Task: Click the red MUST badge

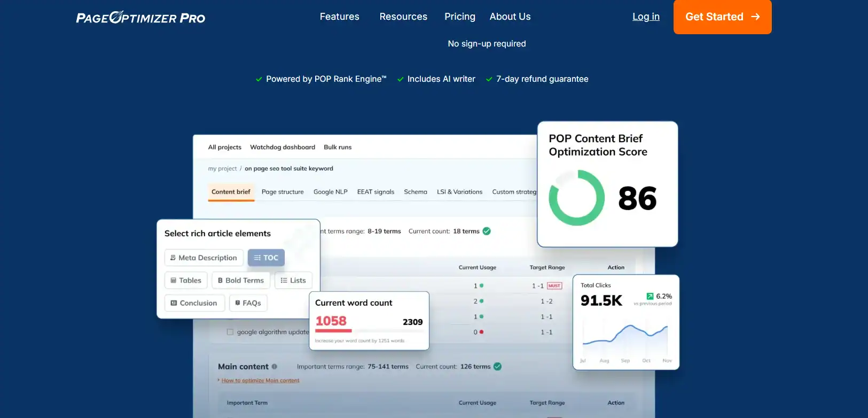Action: click(554, 286)
